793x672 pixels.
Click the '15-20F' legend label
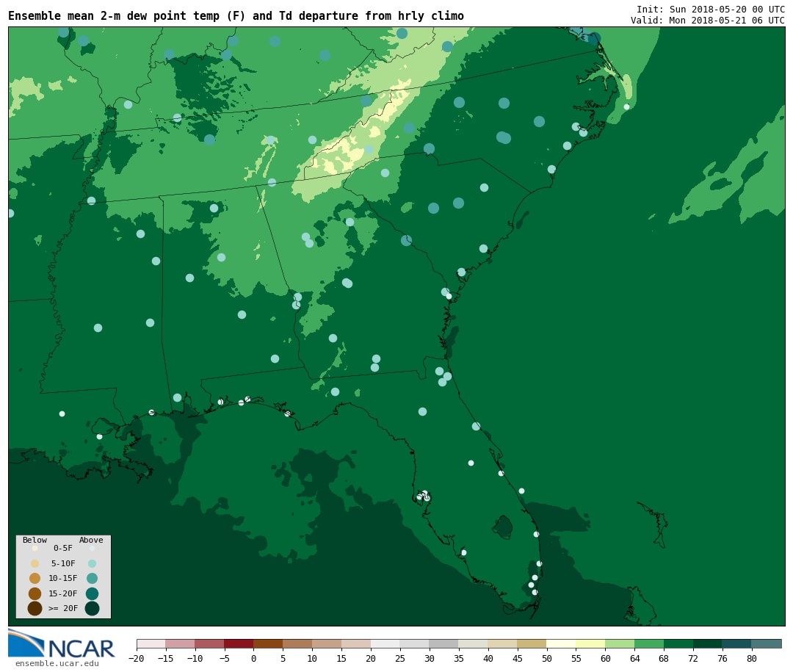(x=63, y=593)
